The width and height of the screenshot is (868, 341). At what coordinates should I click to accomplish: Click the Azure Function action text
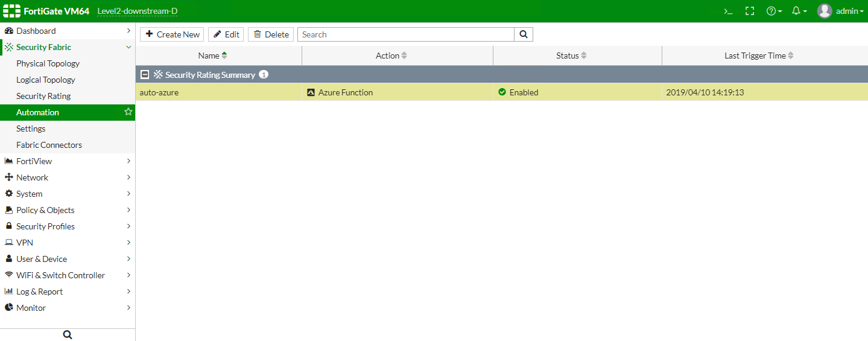(x=346, y=92)
